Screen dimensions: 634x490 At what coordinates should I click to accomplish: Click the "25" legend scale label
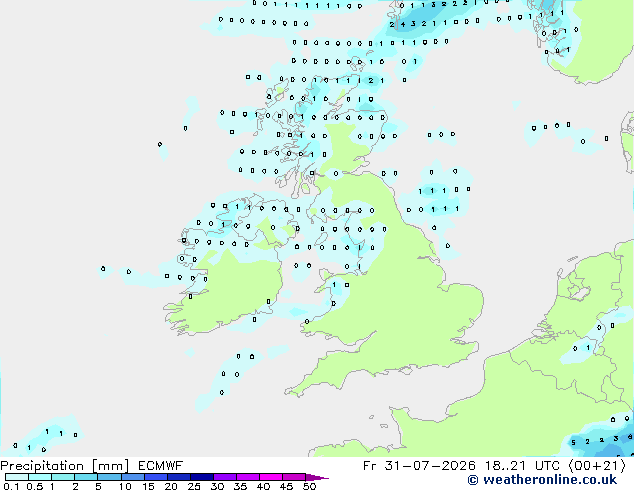point(194,486)
